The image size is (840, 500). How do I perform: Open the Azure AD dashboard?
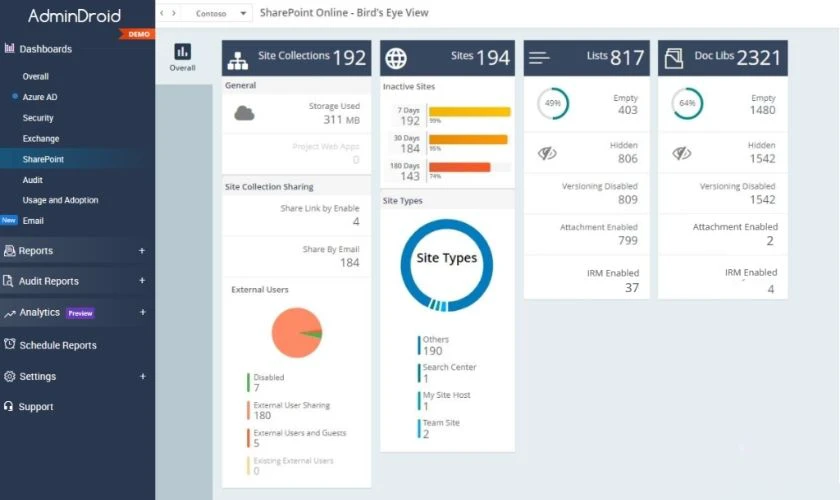tap(40, 97)
